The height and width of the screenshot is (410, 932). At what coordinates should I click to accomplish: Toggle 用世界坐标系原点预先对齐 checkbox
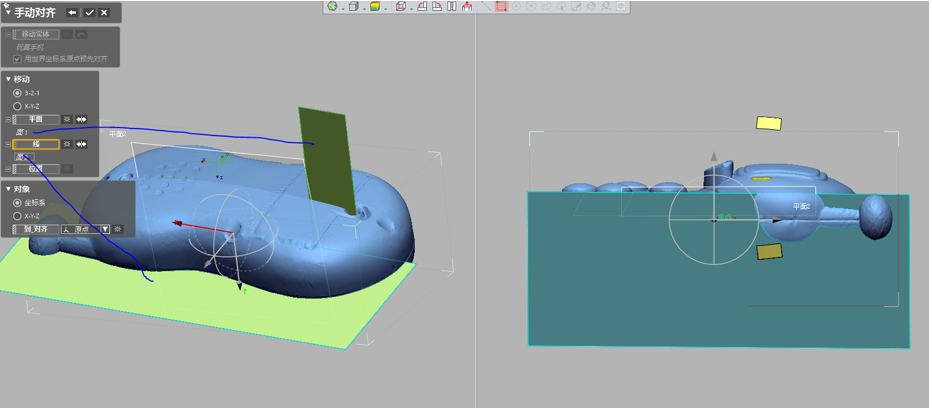[x=17, y=59]
